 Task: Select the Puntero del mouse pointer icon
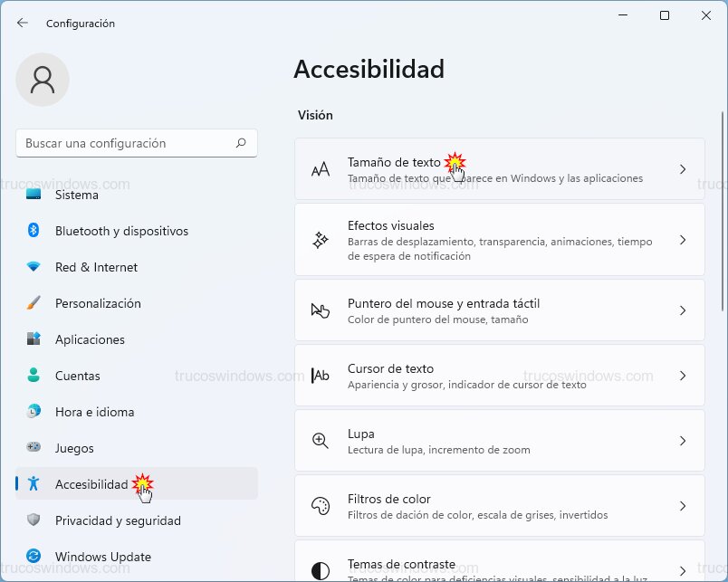[320, 310]
